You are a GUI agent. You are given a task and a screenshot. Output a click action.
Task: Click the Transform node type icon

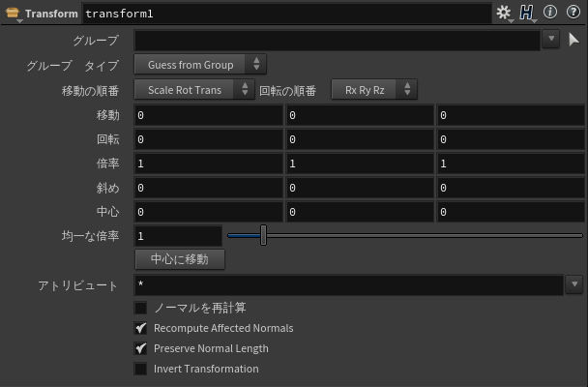coord(14,14)
